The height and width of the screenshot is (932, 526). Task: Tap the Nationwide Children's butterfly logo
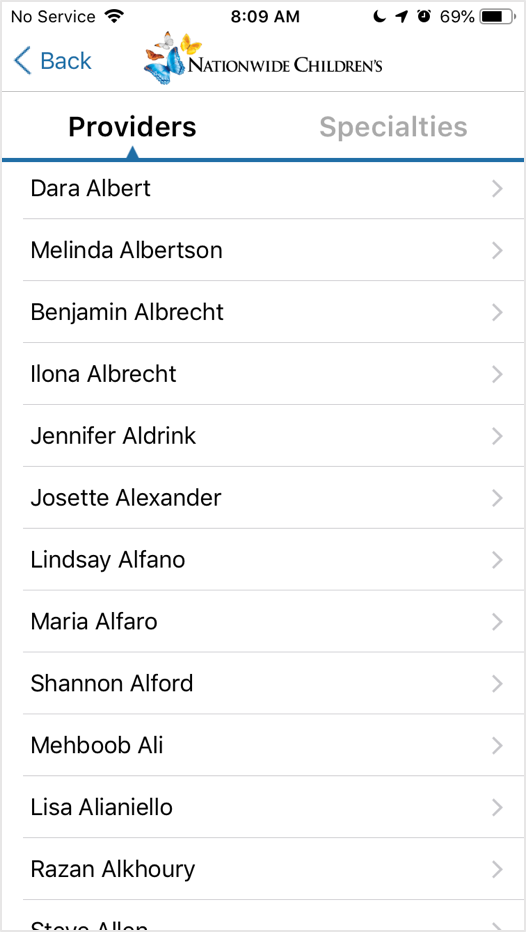263,58
